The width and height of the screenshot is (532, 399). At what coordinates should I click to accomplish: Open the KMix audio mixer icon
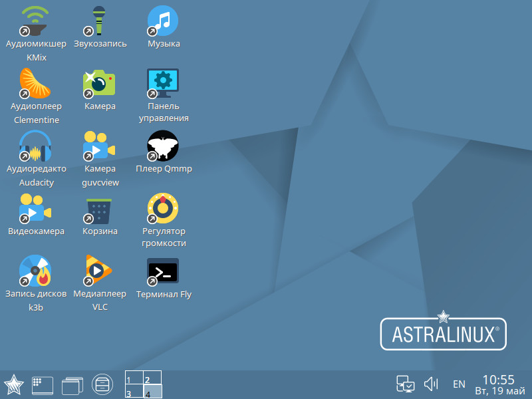click(x=35, y=21)
